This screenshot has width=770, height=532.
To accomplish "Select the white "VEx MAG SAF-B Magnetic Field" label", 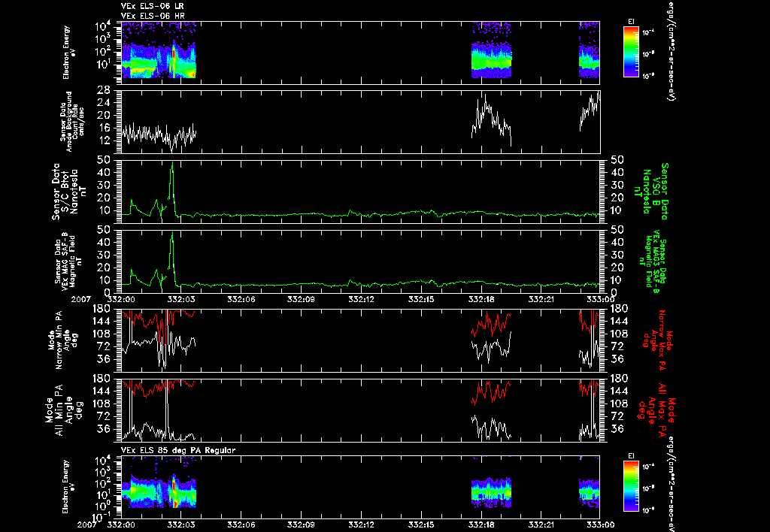I will (68, 261).
